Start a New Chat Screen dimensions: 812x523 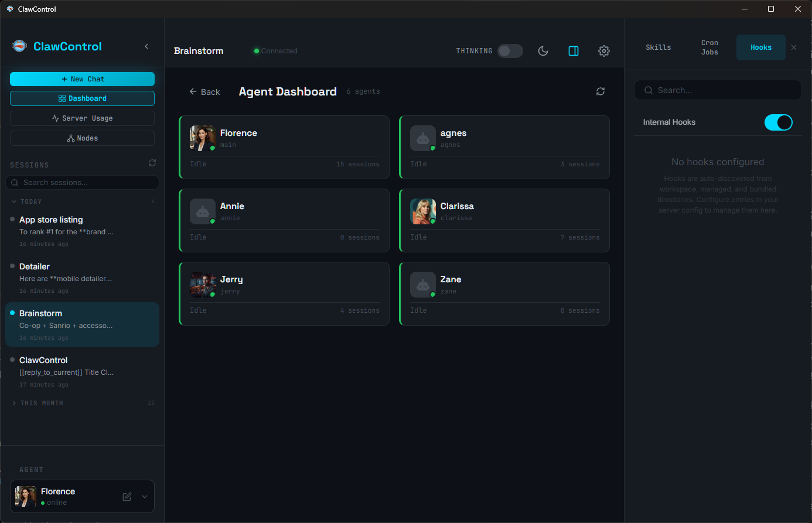pos(82,78)
